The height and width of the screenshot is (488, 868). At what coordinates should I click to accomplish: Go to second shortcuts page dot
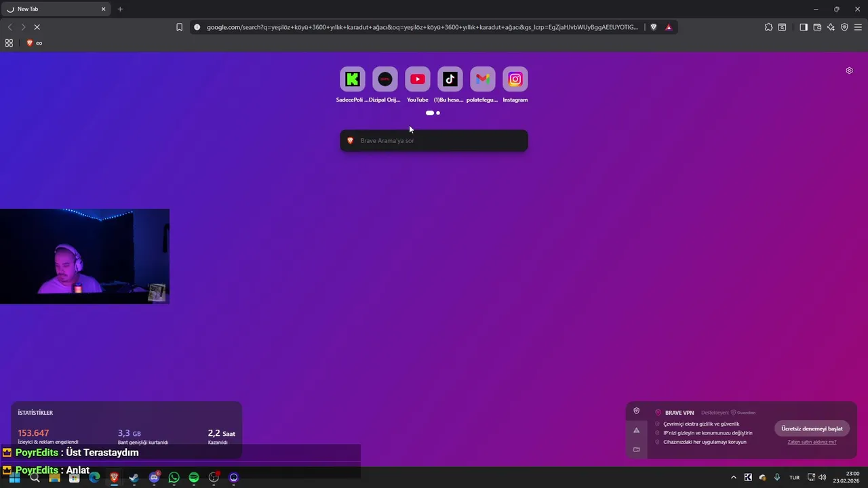(x=438, y=113)
